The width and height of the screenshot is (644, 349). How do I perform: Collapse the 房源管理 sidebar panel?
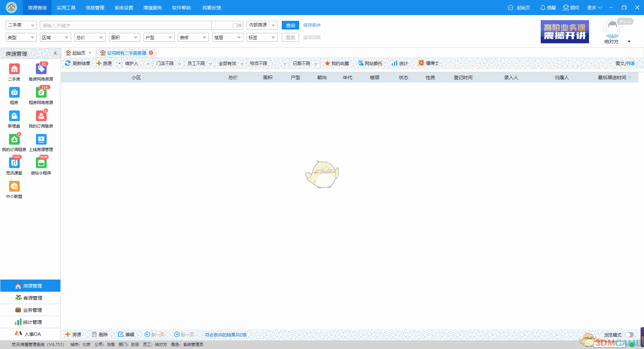point(55,53)
